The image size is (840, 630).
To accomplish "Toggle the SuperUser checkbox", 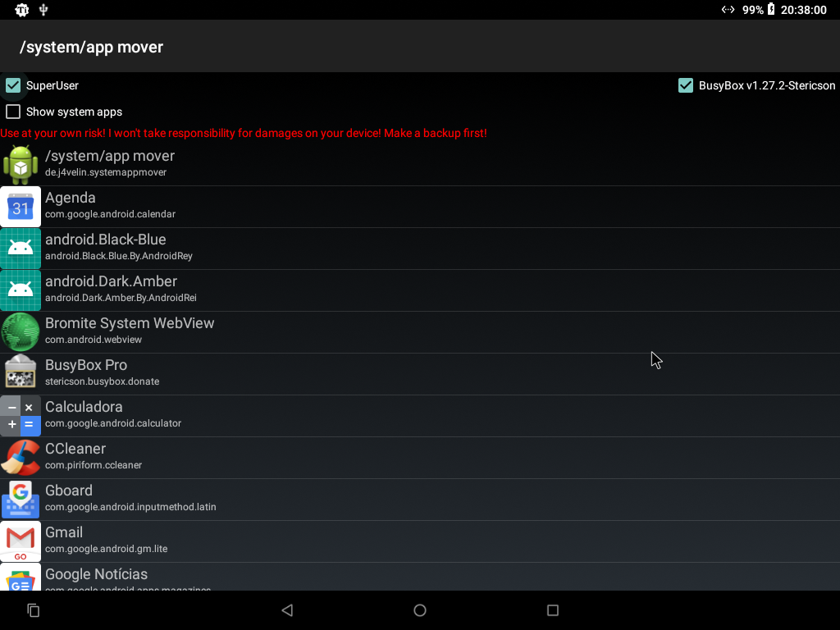I will pyautogui.click(x=13, y=85).
